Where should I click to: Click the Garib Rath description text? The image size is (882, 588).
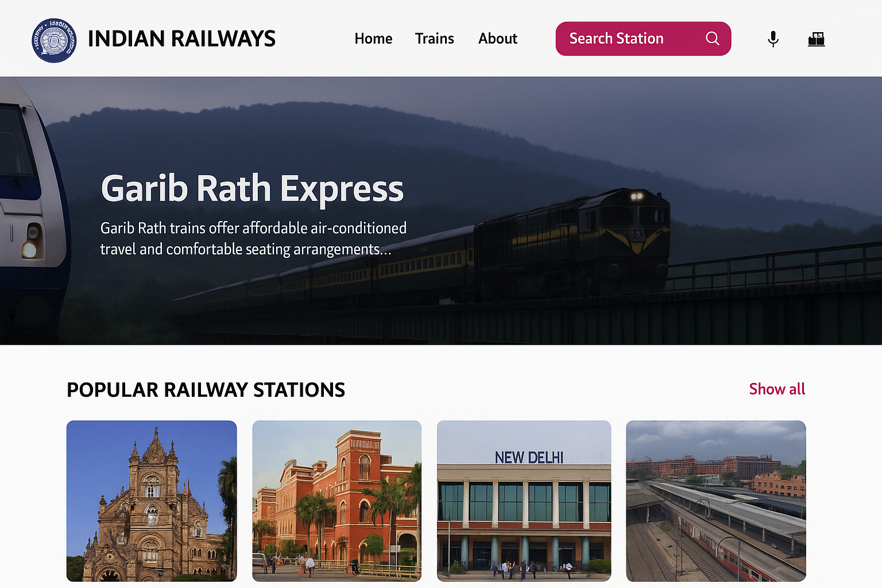coord(253,238)
